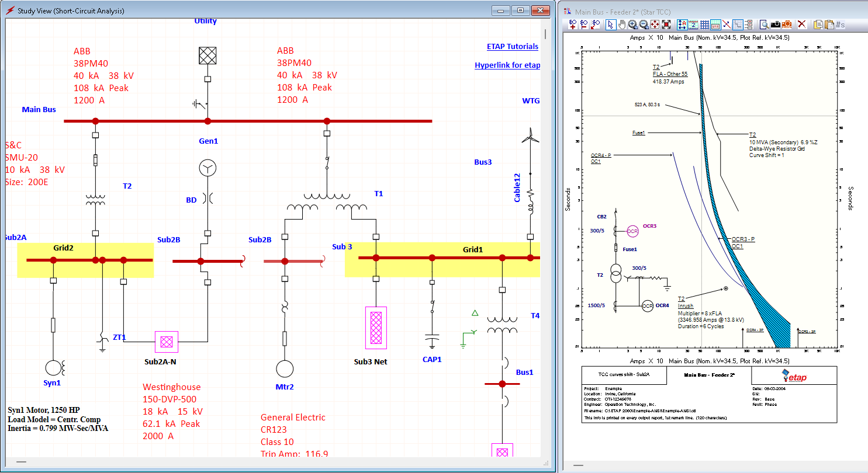Select the Utility power grid symbol
The height and width of the screenshot is (473, 868).
207,55
